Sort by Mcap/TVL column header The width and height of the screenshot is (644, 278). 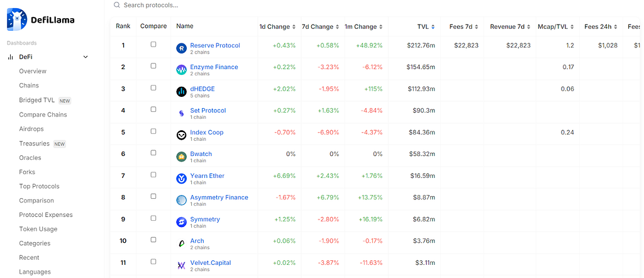[x=556, y=26]
